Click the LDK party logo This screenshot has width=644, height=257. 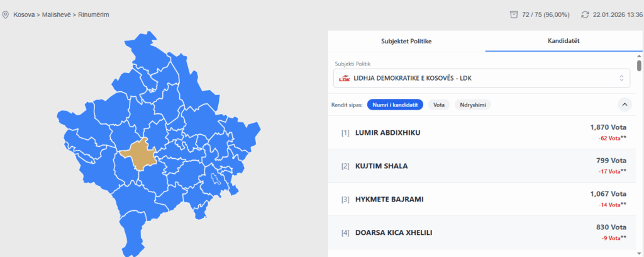344,78
